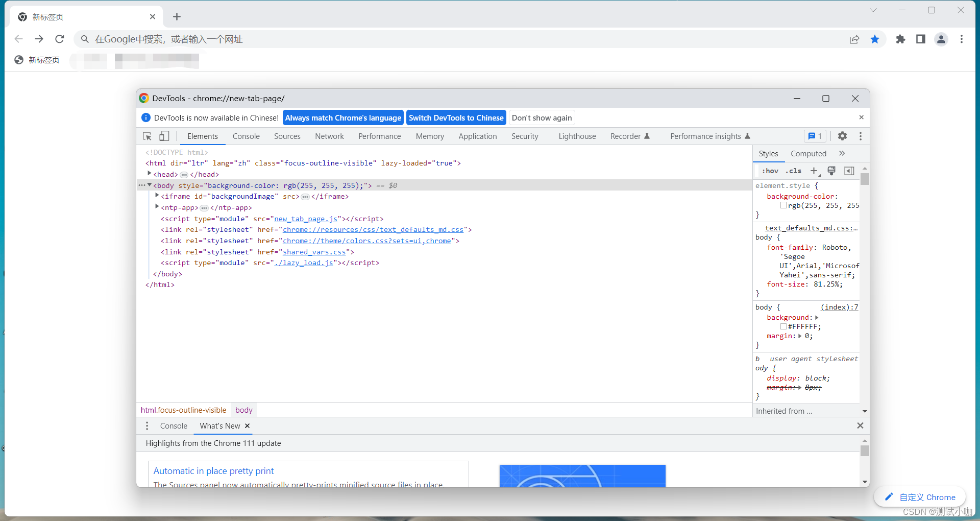
Task: Open the issues counter badge showing 1
Action: coord(815,136)
